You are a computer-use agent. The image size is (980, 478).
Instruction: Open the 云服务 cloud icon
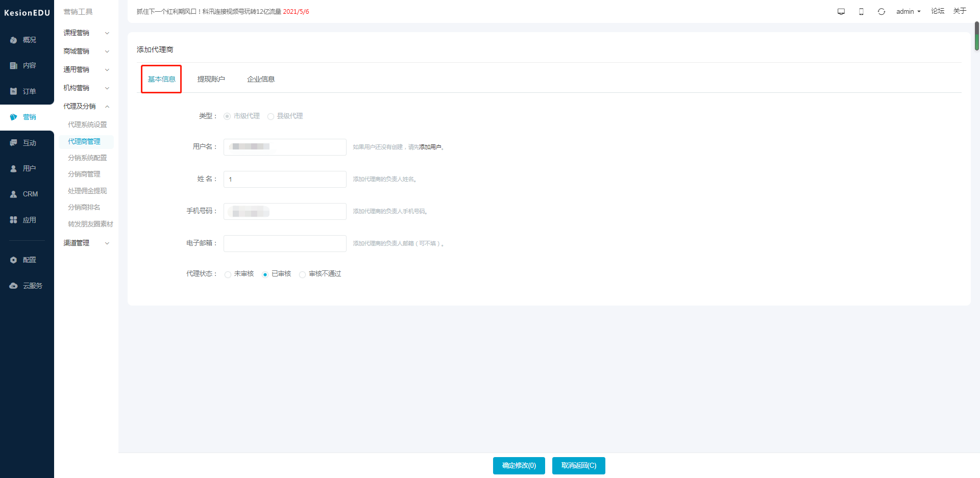(13, 286)
